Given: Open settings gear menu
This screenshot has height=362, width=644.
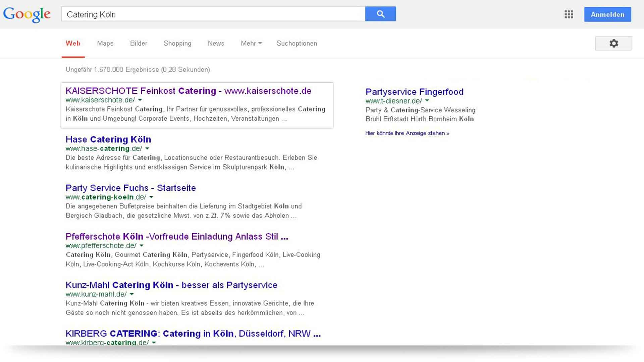Looking at the screenshot, I should click(x=613, y=43).
